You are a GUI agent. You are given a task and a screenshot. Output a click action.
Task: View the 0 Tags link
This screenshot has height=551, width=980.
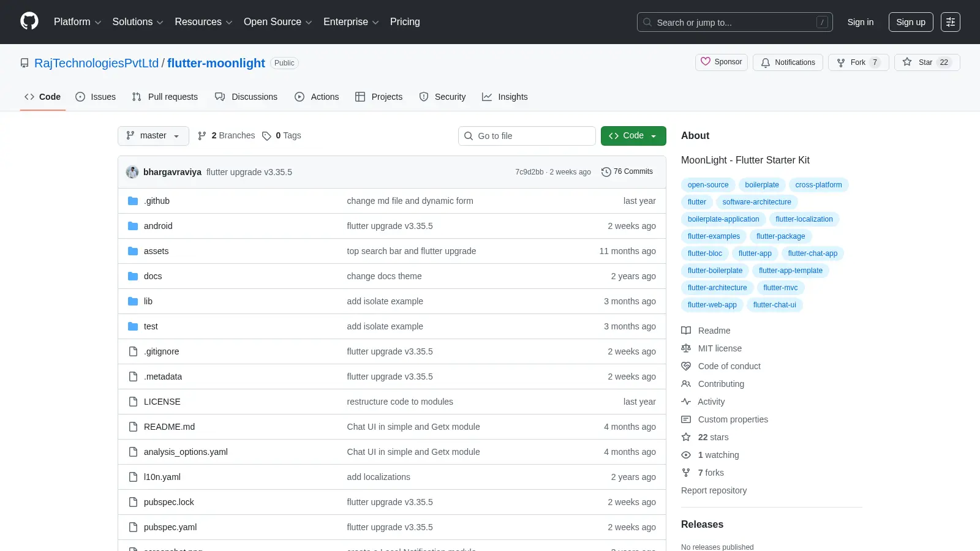282,136
